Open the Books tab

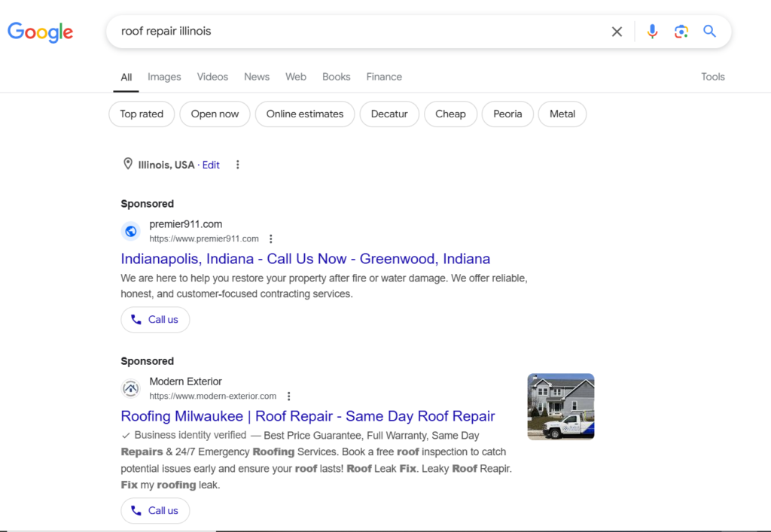[337, 77]
